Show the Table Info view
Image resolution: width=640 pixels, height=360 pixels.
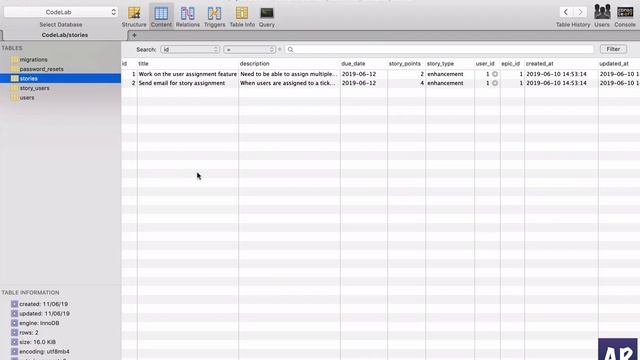[242, 17]
